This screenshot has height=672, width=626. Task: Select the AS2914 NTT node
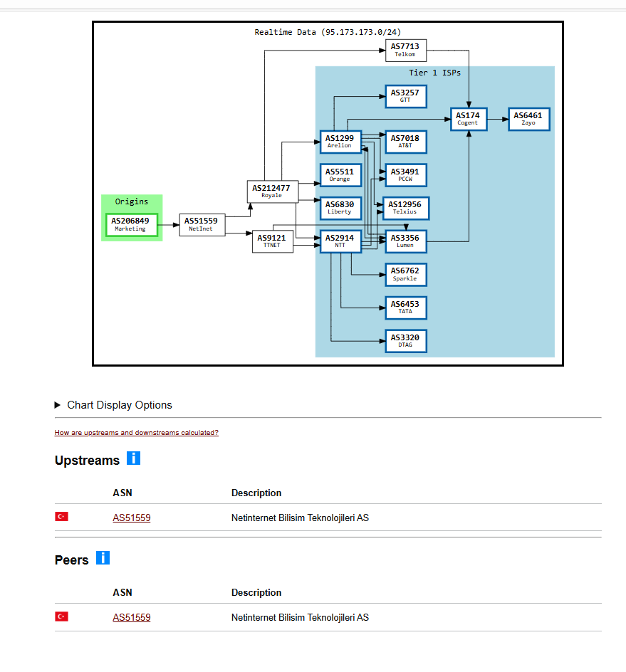coord(341,241)
